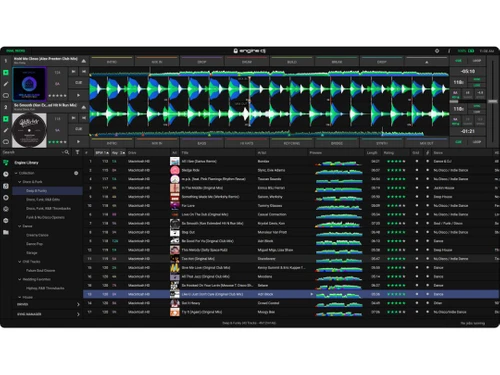This screenshot has height=375, width=500.
Task: Focus the Search field
Action: 32,152
